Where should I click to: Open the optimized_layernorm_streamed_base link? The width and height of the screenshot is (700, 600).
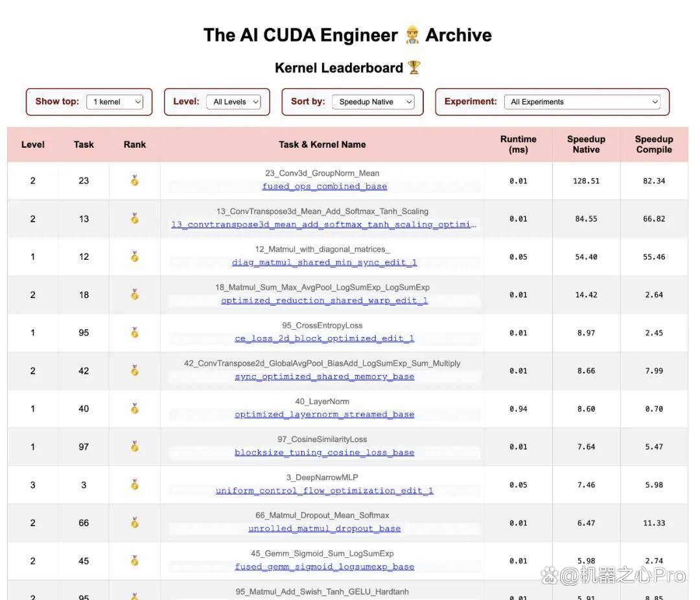click(x=325, y=414)
